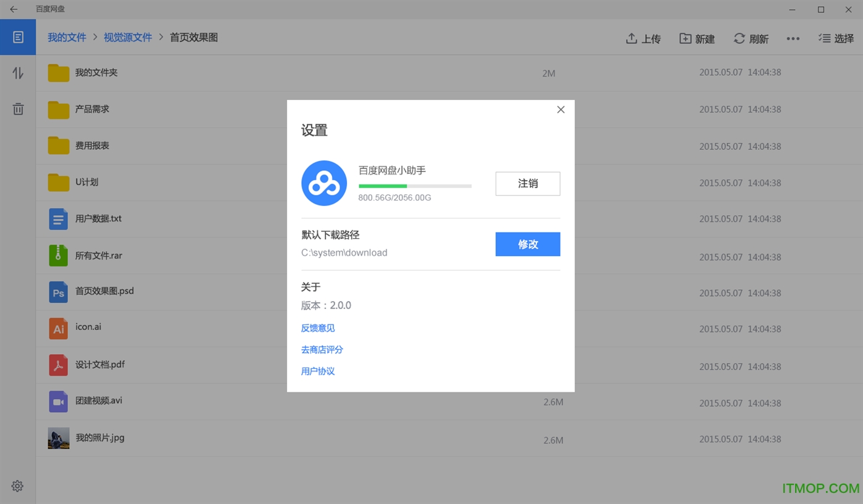This screenshot has width=863, height=504.
Task: Open the recycle bin sidebar icon
Action: click(x=18, y=109)
